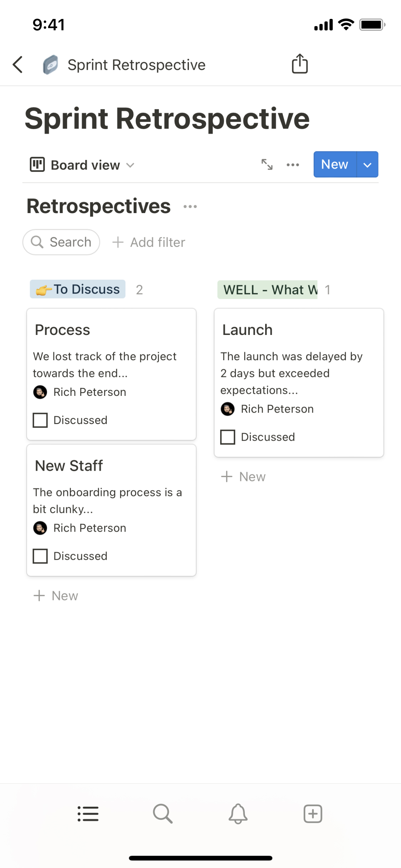Viewport: 401px width, 868px height.
Task: Check Discussed on the New Staff card
Action: [40, 556]
